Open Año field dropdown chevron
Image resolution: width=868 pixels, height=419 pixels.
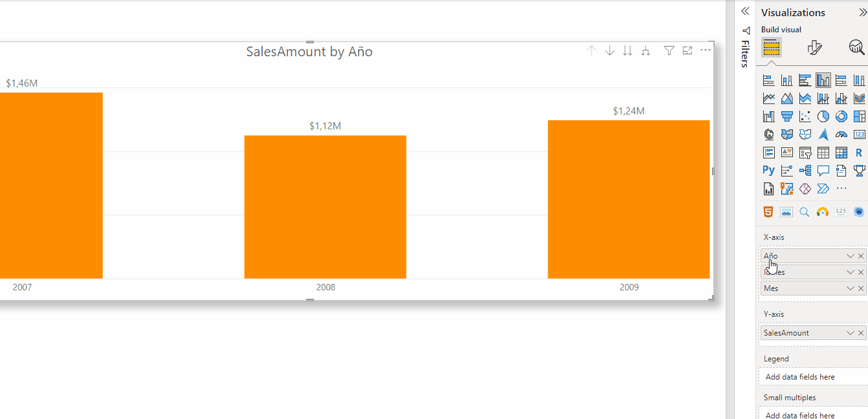click(851, 256)
